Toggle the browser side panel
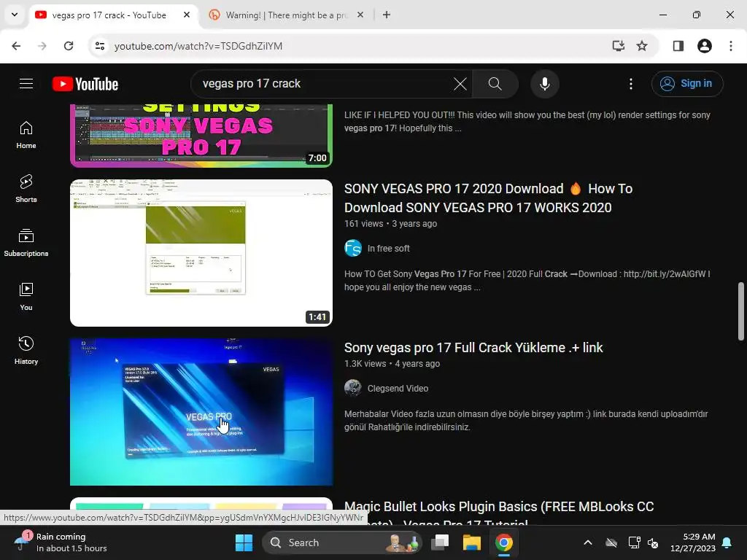The image size is (747, 560). pos(678,46)
